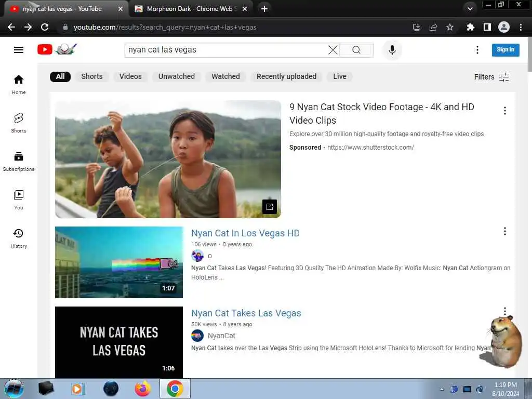
Task: Open options menu for the sponsored Shutterstock result
Action: coord(505,111)
